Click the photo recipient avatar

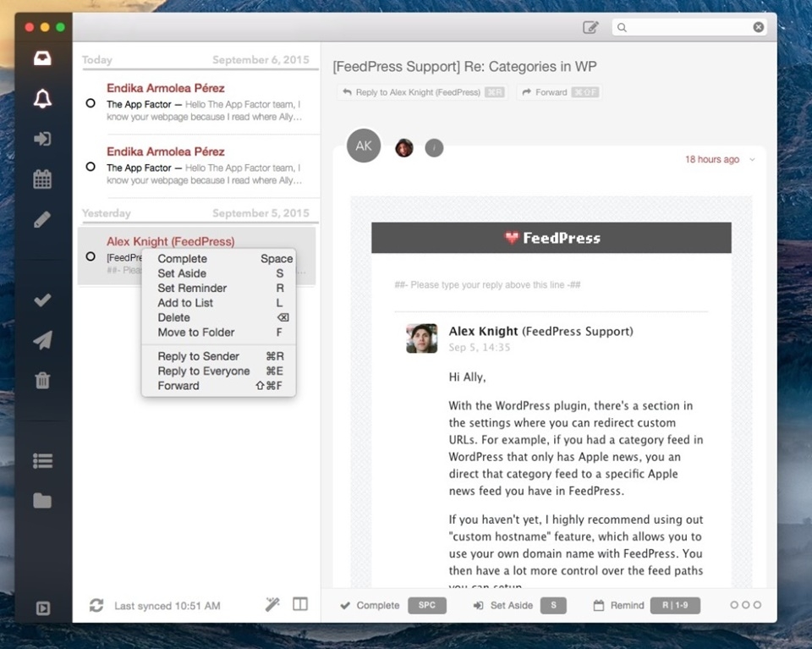tap(404, 148)
